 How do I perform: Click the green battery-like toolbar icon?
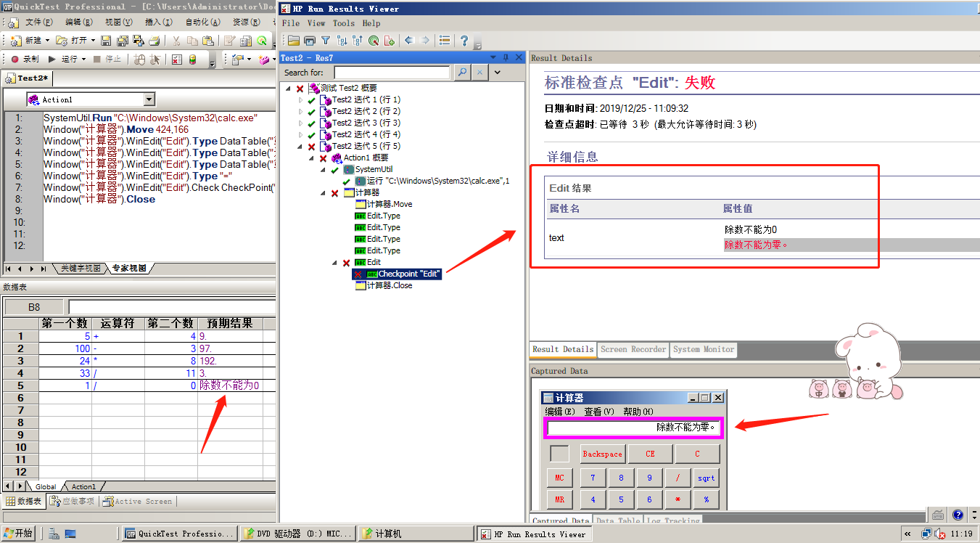click(193, 60)
